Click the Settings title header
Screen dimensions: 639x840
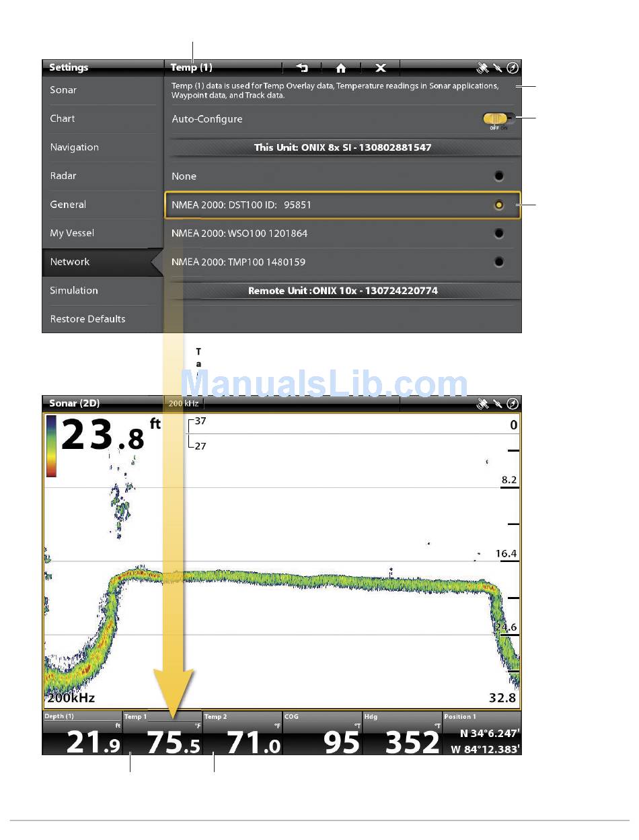(x=69, y=67)
